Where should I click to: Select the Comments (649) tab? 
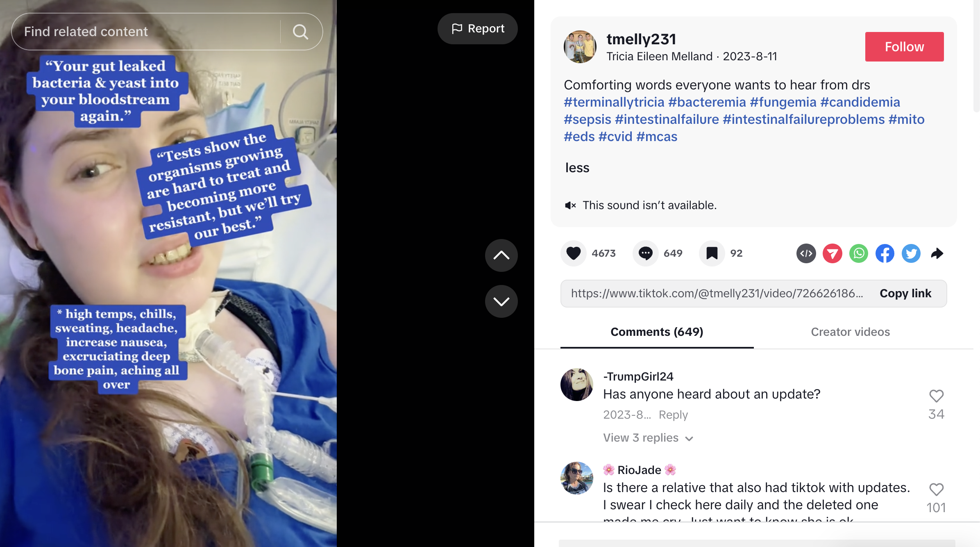(657, 332)
